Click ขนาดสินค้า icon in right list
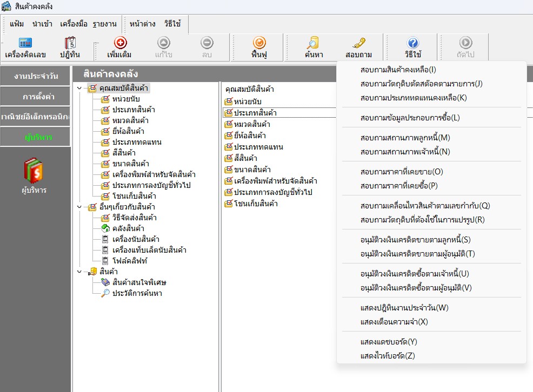This screenshot has width=533, height=392. (229, 170)
